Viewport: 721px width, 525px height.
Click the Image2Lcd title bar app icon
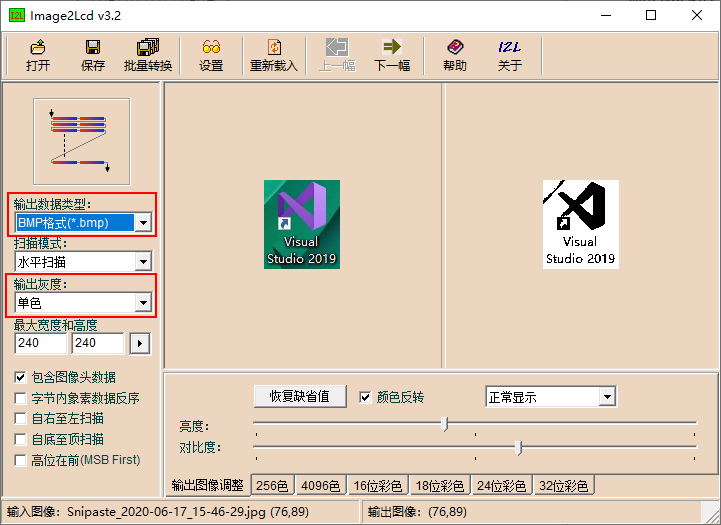tap(17, 16)
